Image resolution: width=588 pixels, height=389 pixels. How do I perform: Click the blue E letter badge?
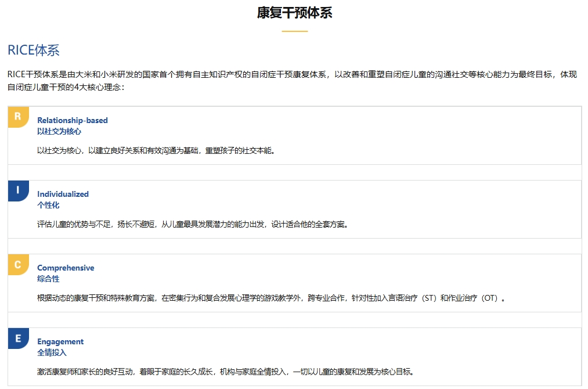click(x=19, y=338)
